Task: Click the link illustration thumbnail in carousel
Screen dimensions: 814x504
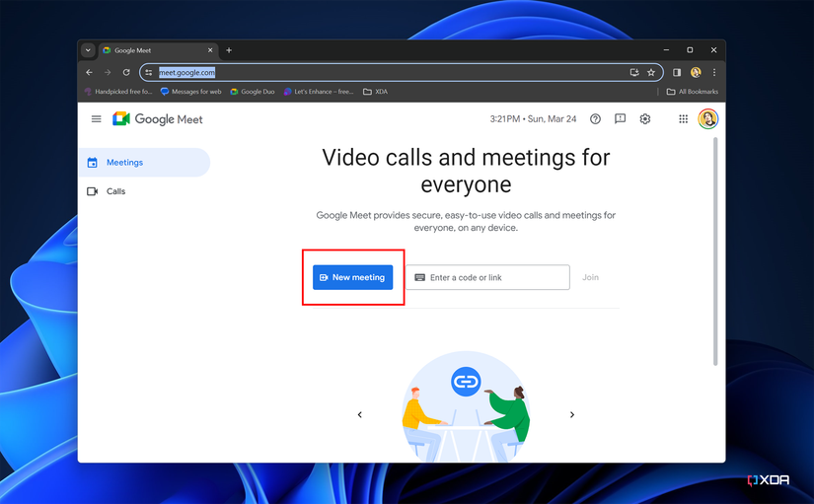Action: [x=466, y=407]
